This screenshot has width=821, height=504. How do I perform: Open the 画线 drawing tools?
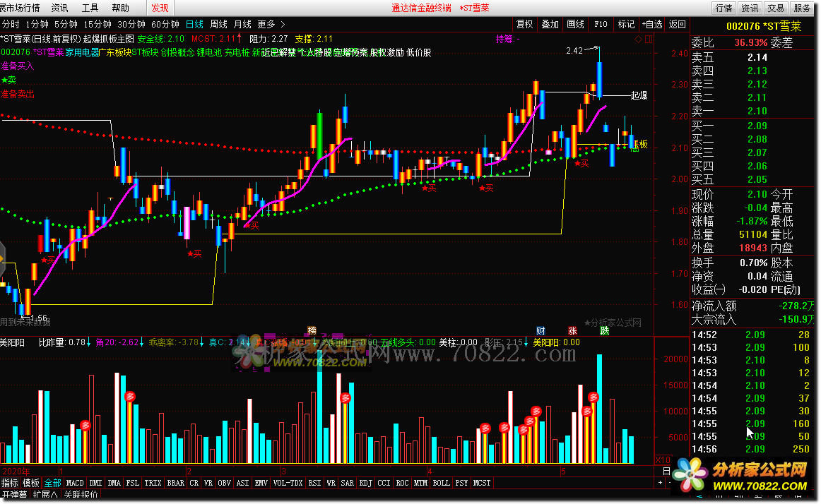coord(575,24)
